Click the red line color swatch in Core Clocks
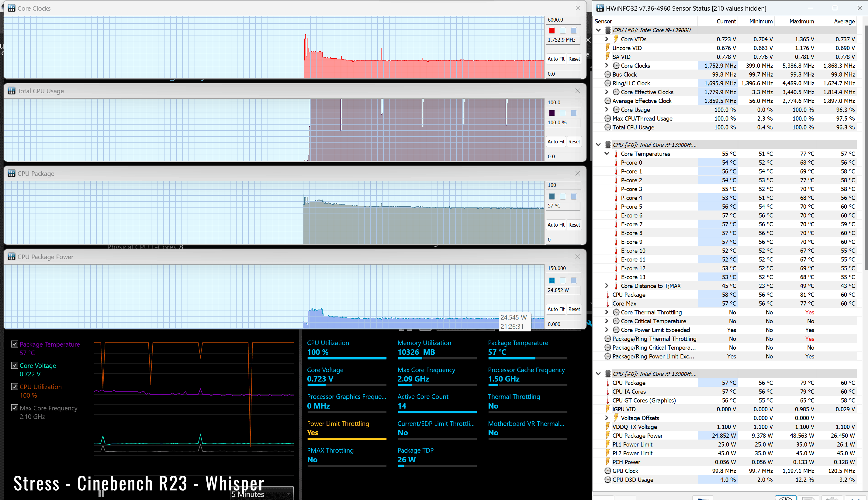 tap(552, 30)
